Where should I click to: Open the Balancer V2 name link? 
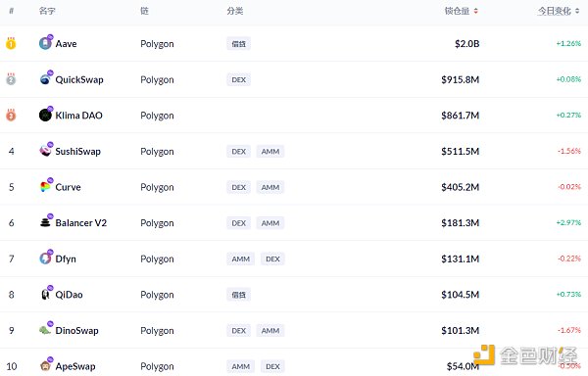[x=81, y=223]
